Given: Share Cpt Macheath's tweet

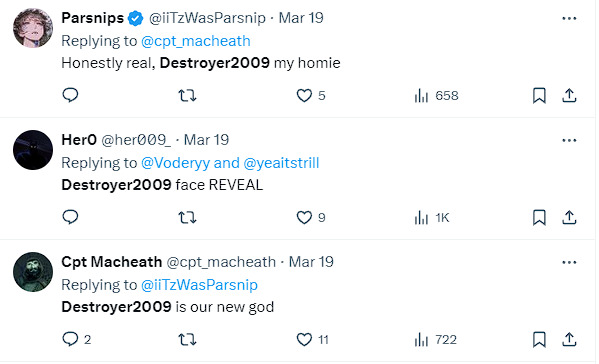Looking at the screenshot, I should (x=569, y=339).
